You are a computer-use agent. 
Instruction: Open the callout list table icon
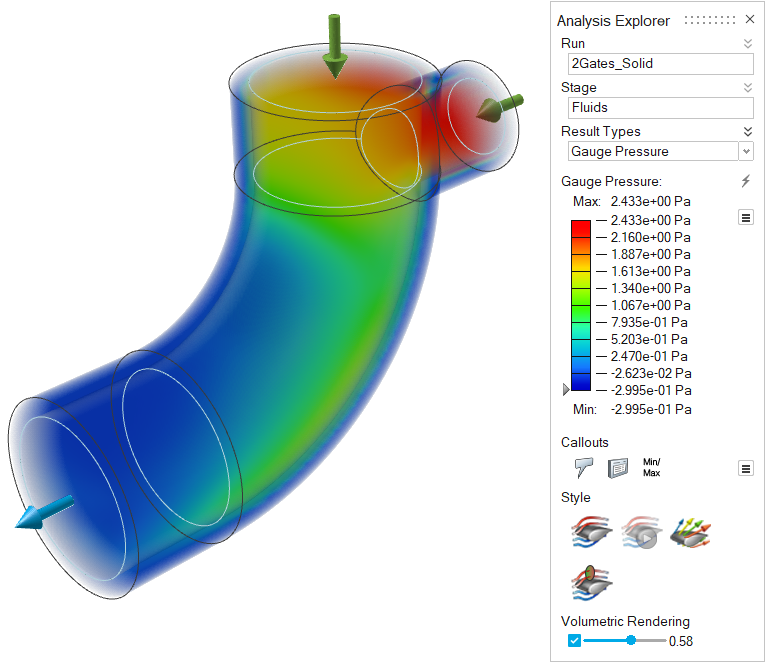click(x=618, y=468)
